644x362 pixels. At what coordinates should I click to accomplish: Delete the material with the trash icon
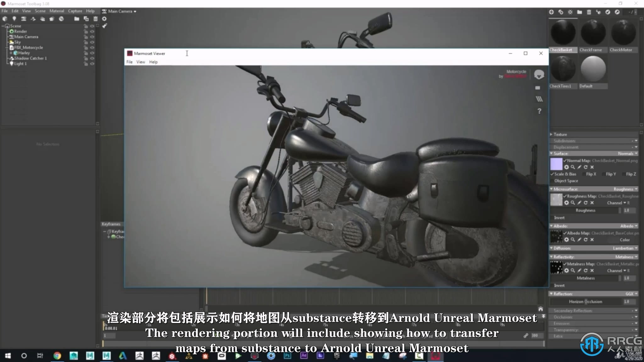pos(589,12)
